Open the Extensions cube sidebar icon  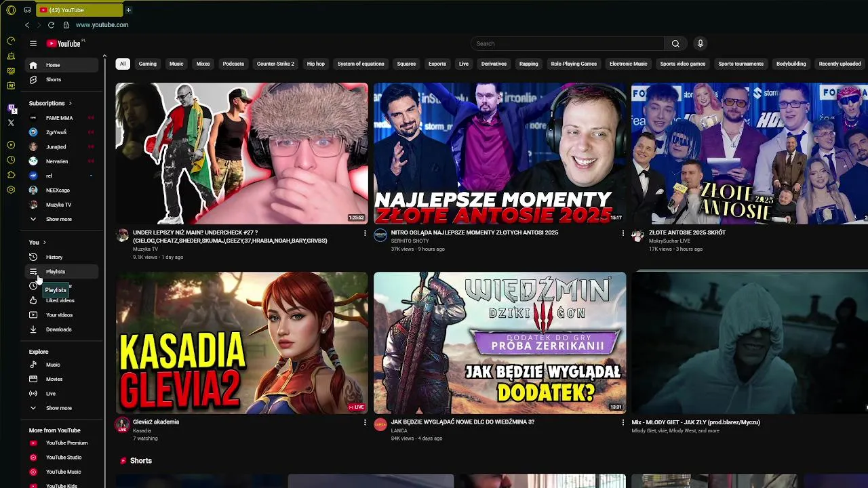point(11,175)
